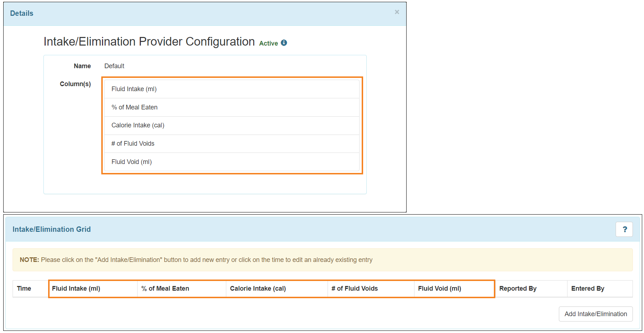Select the Calorie Intake (cal) list item
The height and width of the screenshot is (333, 644).
point(232,125)
